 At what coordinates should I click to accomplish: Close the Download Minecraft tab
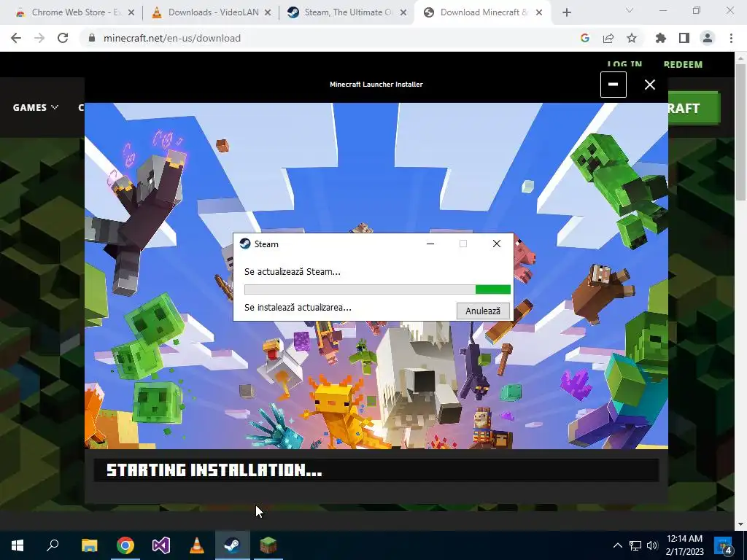tap(539, 13)
